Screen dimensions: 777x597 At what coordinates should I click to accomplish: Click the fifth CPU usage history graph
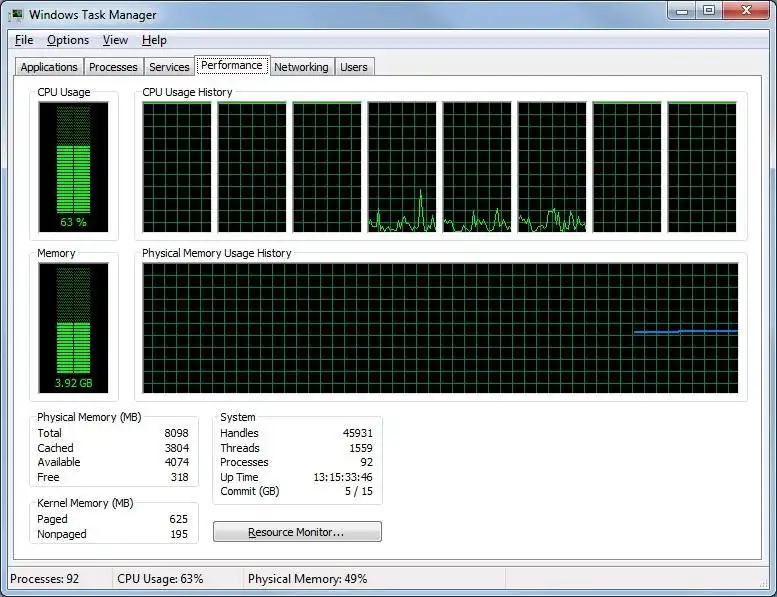click(477, 167)
